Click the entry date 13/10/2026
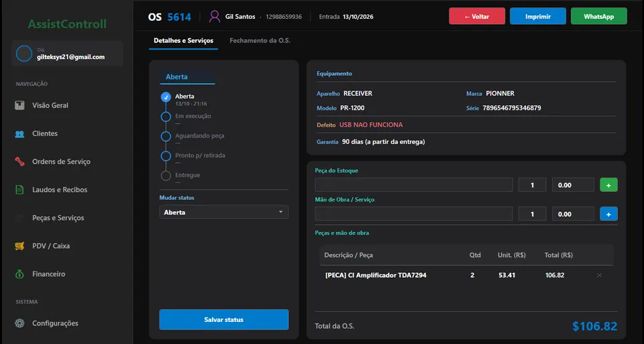The image size is (644, 344). tap(358, 16)
